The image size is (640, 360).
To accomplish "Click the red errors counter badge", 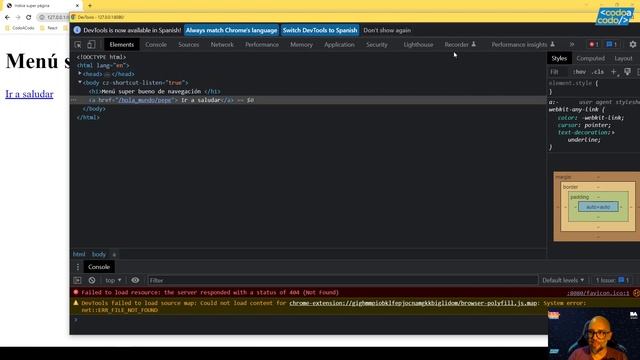I will coord(593,44).
